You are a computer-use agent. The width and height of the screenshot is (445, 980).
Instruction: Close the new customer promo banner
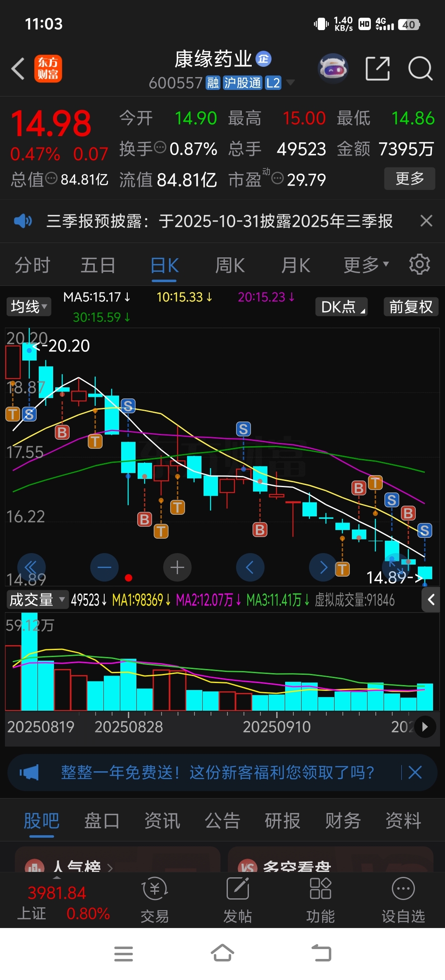[415, 772]
